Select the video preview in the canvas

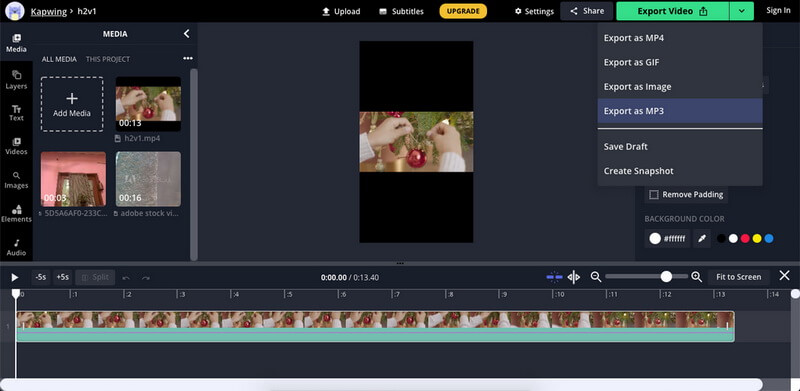pyautogui.click(x=416, y=142)
